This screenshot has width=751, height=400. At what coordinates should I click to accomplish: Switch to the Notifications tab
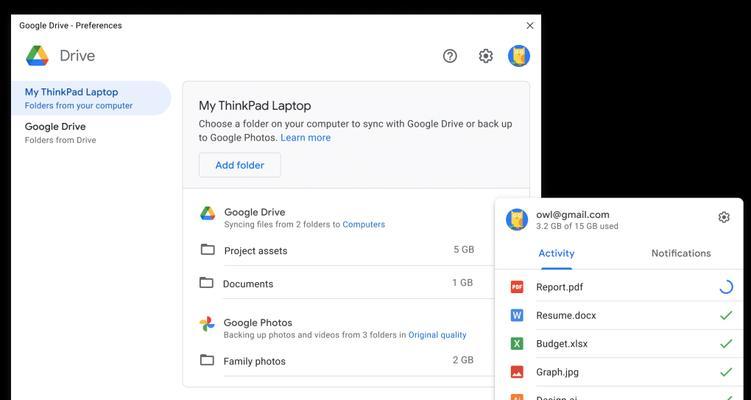point(681,253)
